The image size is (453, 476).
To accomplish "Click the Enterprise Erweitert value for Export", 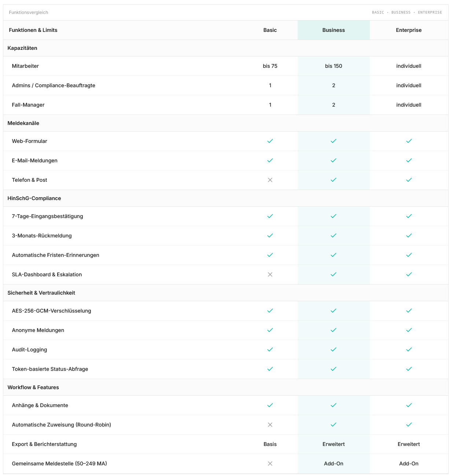I will tap(409, 444).
